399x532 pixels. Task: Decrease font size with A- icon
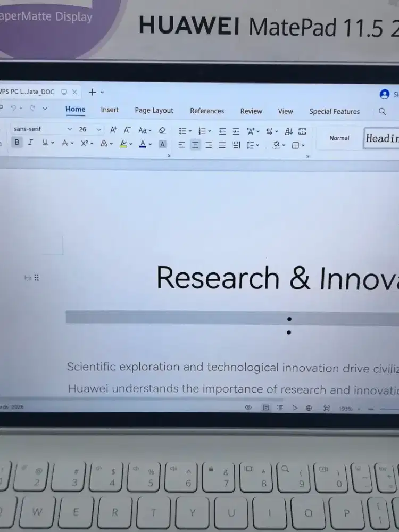click(127, 130)
